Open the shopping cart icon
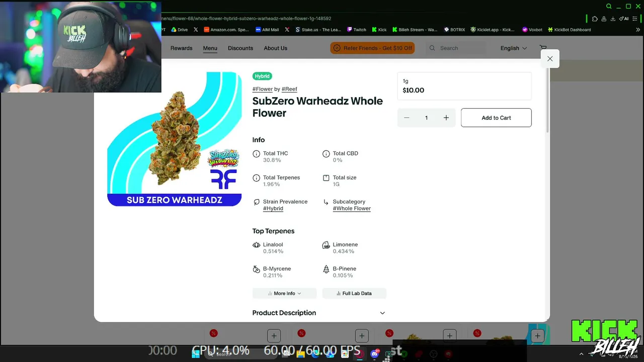The image size is (644, 362). (543, 48)
